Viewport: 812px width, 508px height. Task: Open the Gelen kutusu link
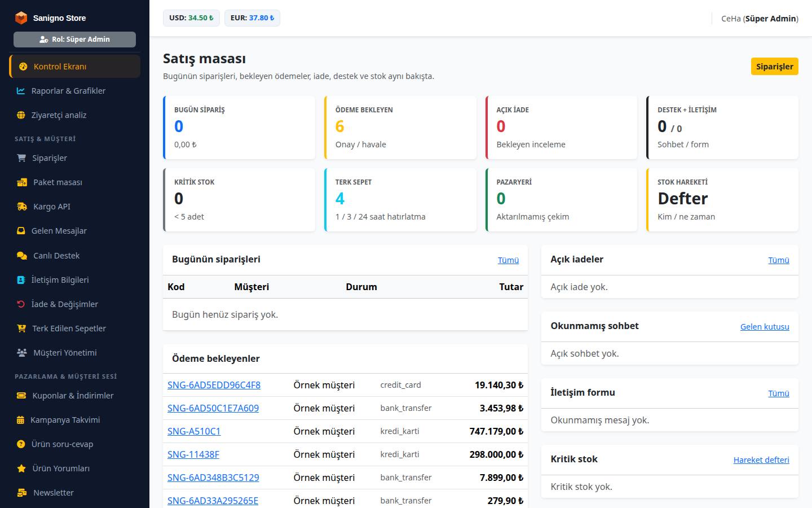765,327
